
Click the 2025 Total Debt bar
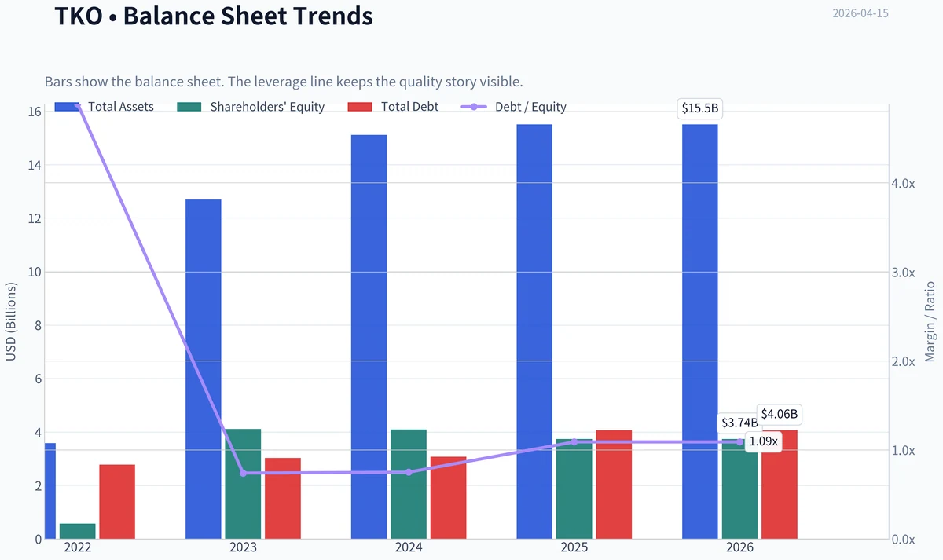click(614, 485)
